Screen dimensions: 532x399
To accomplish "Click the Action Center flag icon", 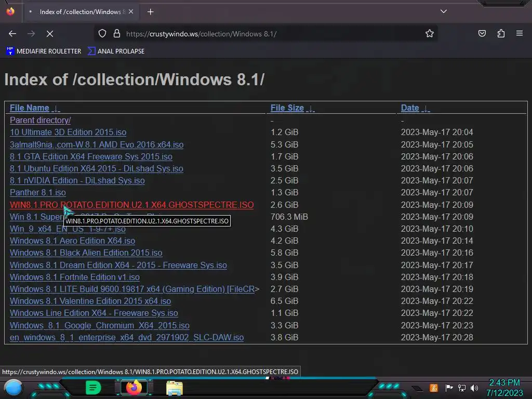I will pyautogui.click(x=448, y=388).
